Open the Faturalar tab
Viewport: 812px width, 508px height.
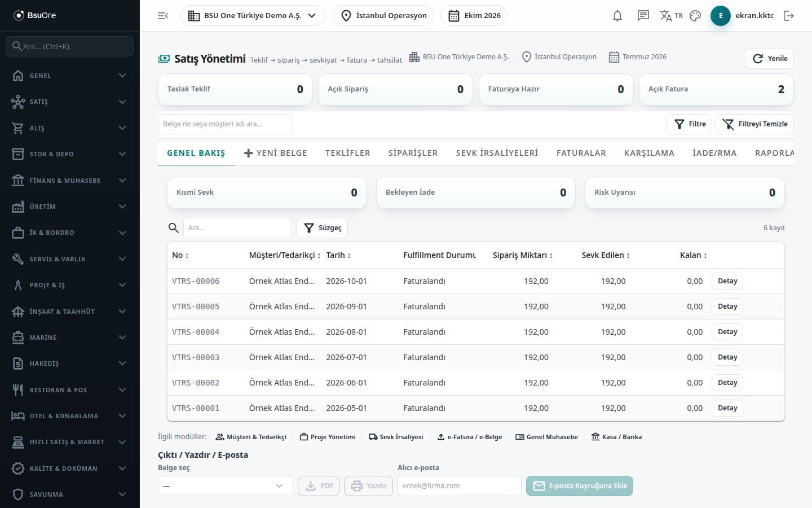coord(581,153)
